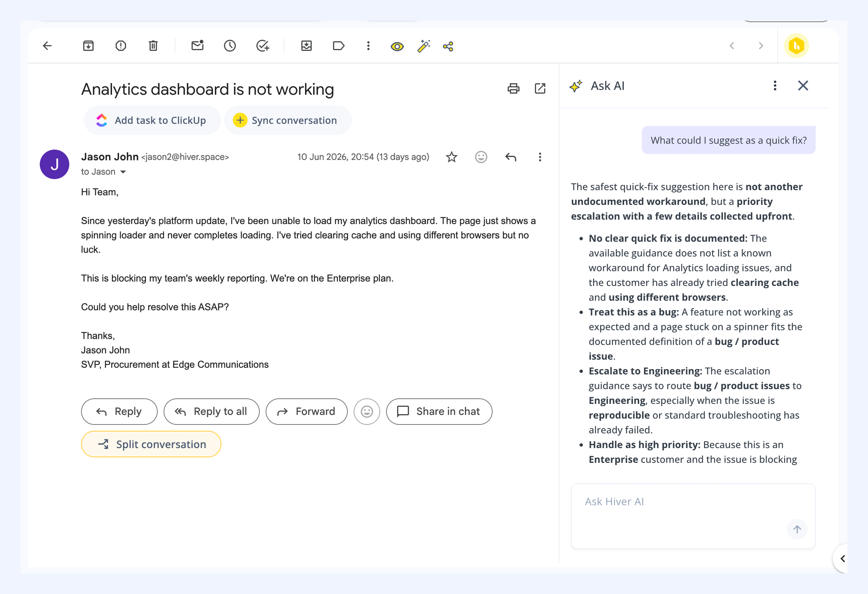This screenshot has height=594, width=868.
Task: Click the Split conversation button
Action: click(x=151, y=444)
